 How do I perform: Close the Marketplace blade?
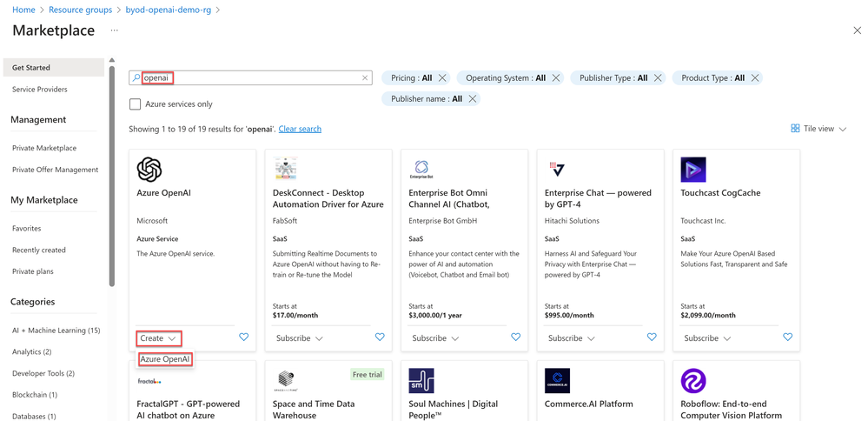[x=857, y=30]
